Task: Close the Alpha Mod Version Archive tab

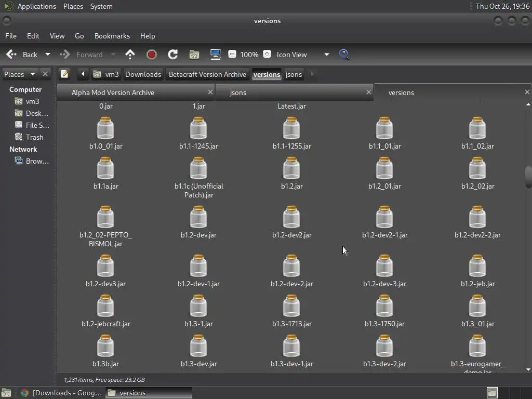Action: pyautogui.click(x=210, y=92)
